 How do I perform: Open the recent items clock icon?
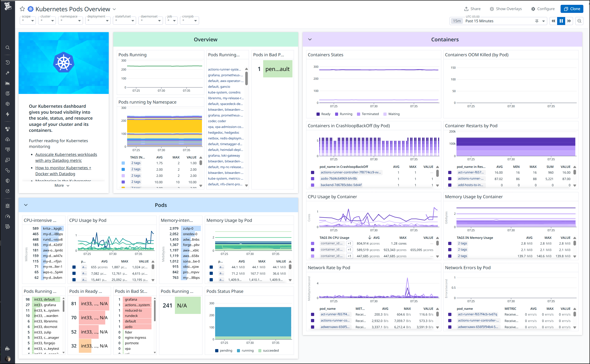point(8,62)
